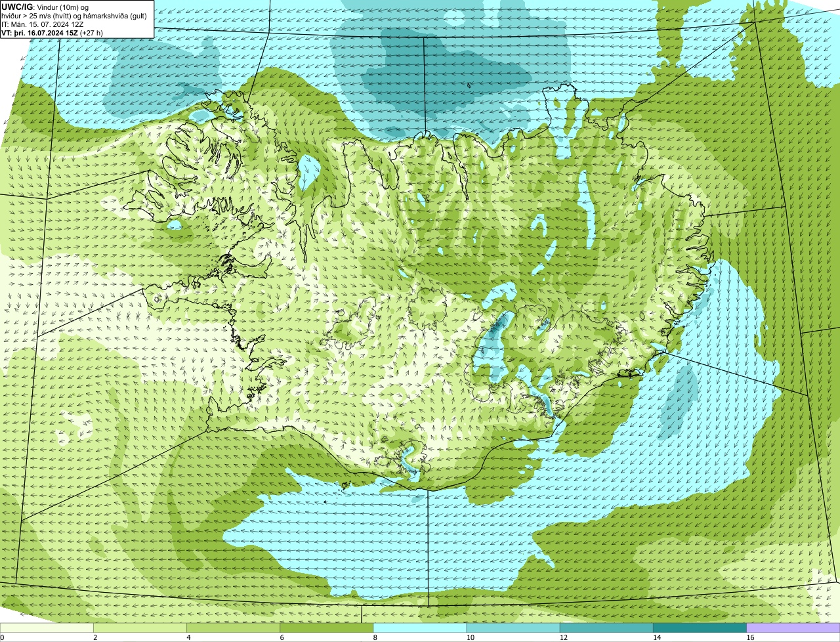Click the valid time 'VT: þri. 16.07.2024 15Z (+27 h)'
The height and width of the screenshot is (642, 840).
point(52,33)
